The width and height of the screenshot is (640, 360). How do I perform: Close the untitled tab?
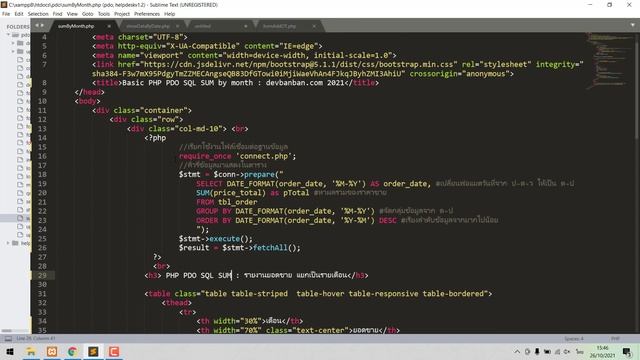(x=246, y=26)
